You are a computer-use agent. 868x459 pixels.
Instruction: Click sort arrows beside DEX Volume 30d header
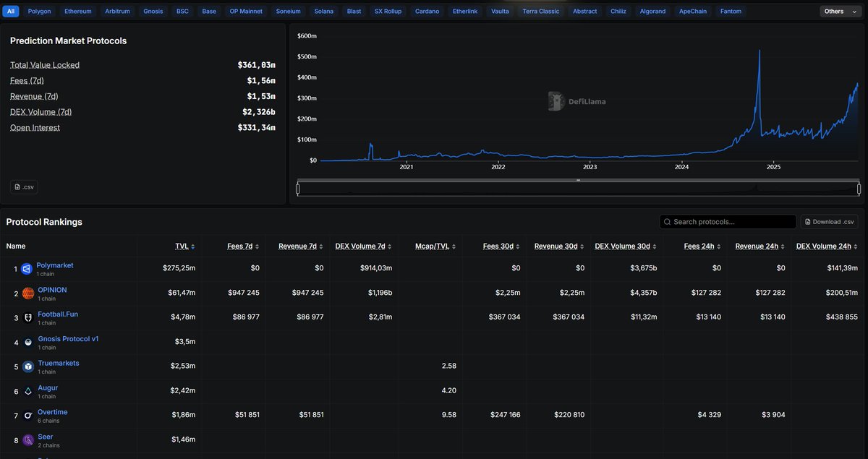click(655, 246)
